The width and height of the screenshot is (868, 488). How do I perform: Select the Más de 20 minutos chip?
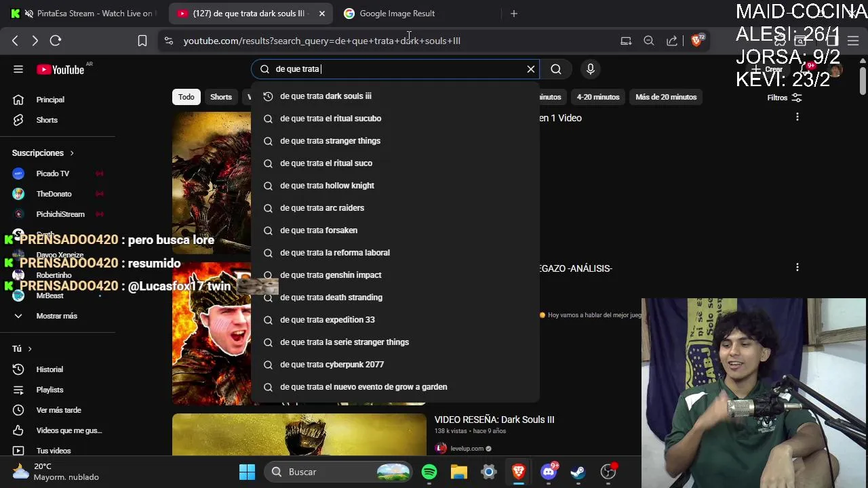[x=666, y=97]
